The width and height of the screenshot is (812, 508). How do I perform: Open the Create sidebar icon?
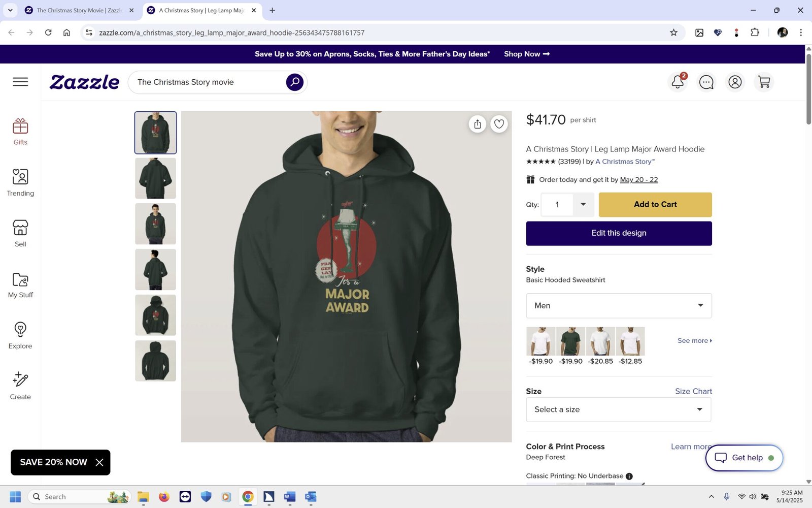click(x=20, y=386)
